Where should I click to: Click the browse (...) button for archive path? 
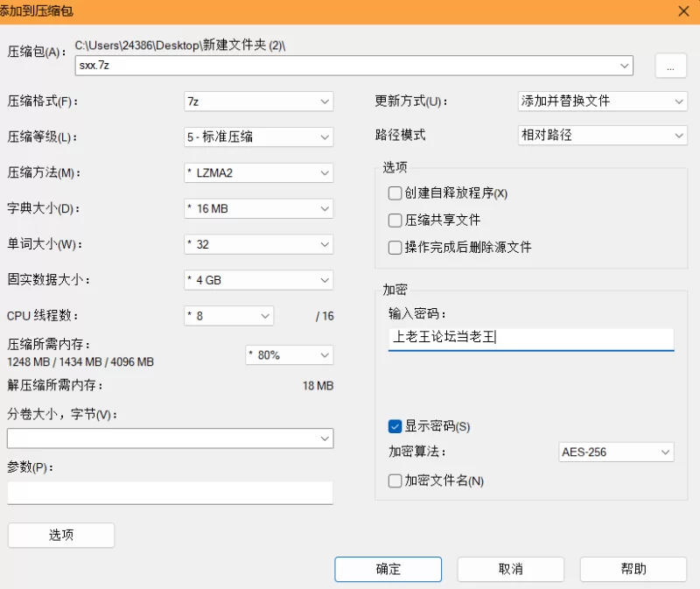670,67
